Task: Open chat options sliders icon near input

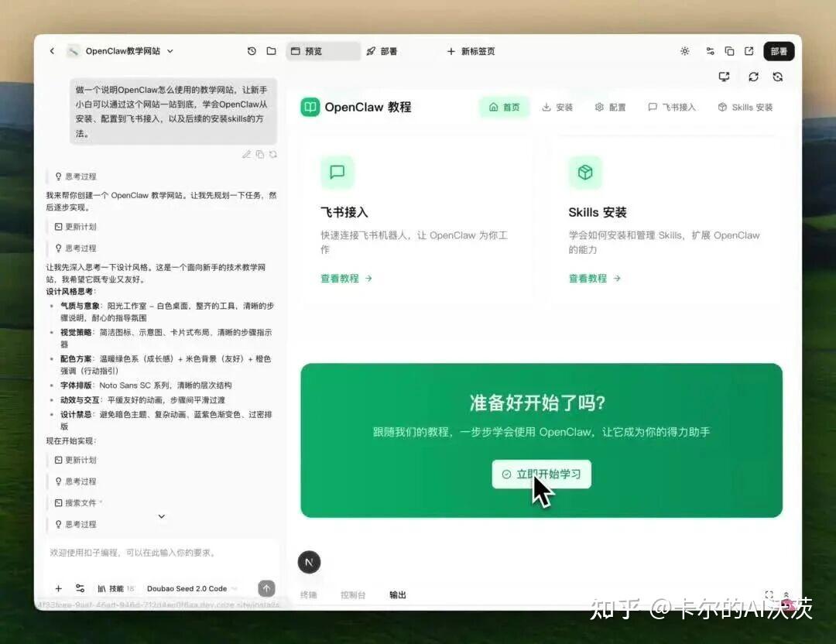Action: pos(80,588)
